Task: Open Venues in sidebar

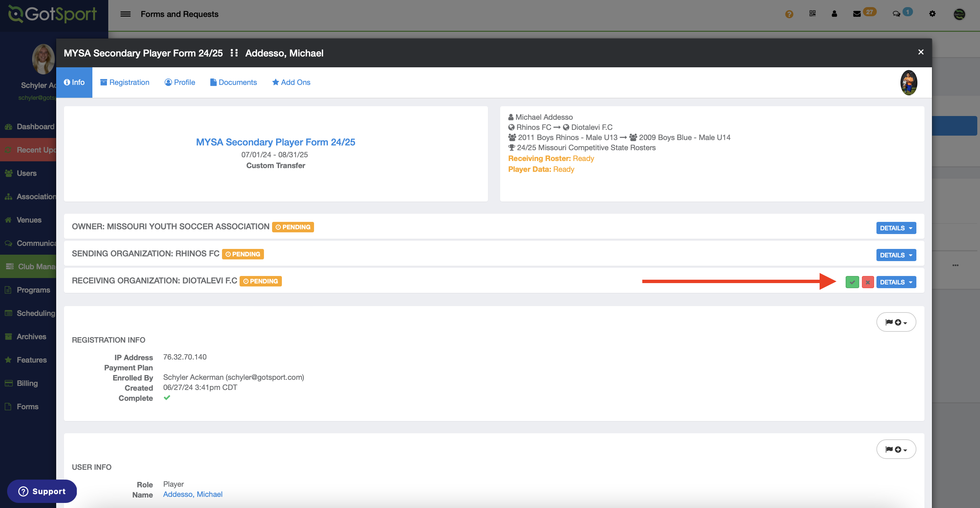Action: (x=28, y=220)
